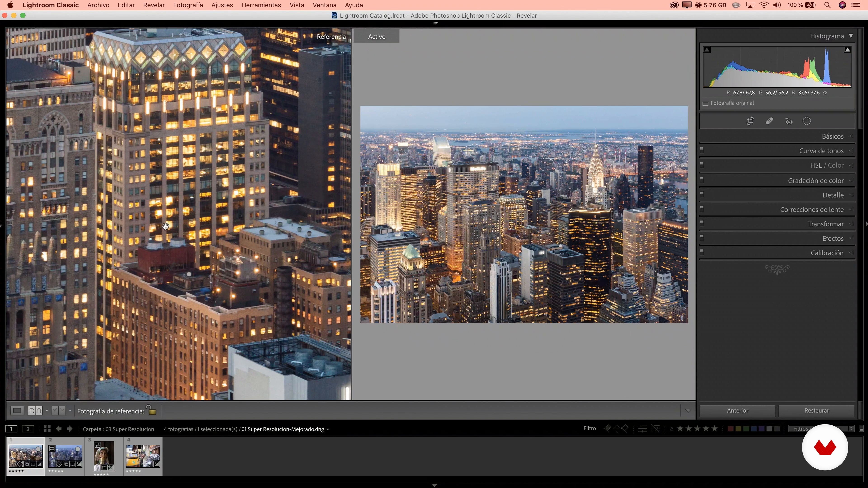Go forward with the right arrow
Screen dimensions: 868x488
[70, 429]
